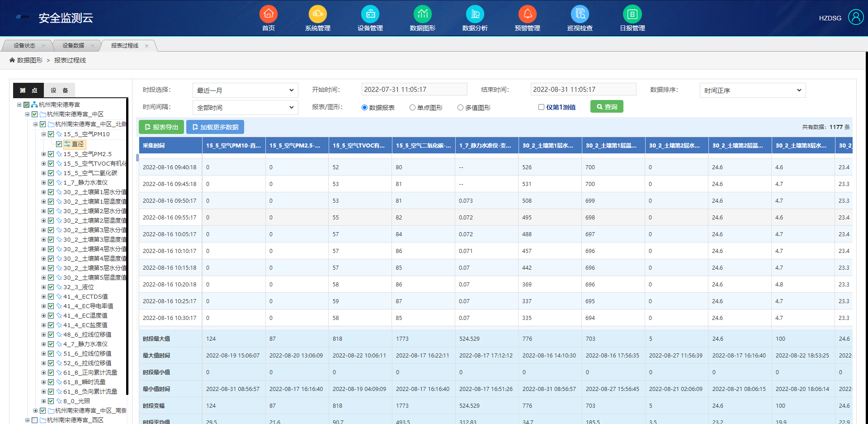
Task: Select the 单点图形 radio button
Action: point(412,108)
